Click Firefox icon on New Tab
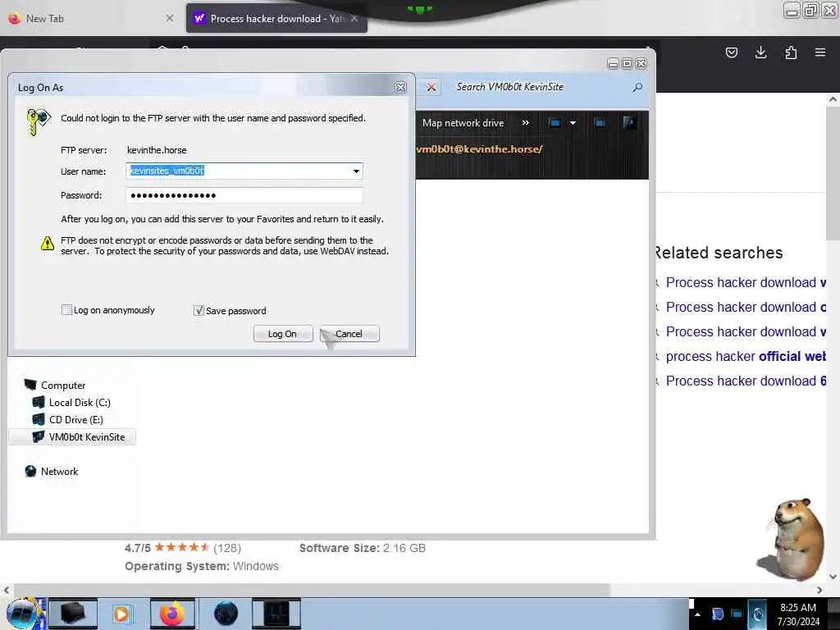Image resolution: width=840 pixels, height=630 pixels. pos(15,19)
